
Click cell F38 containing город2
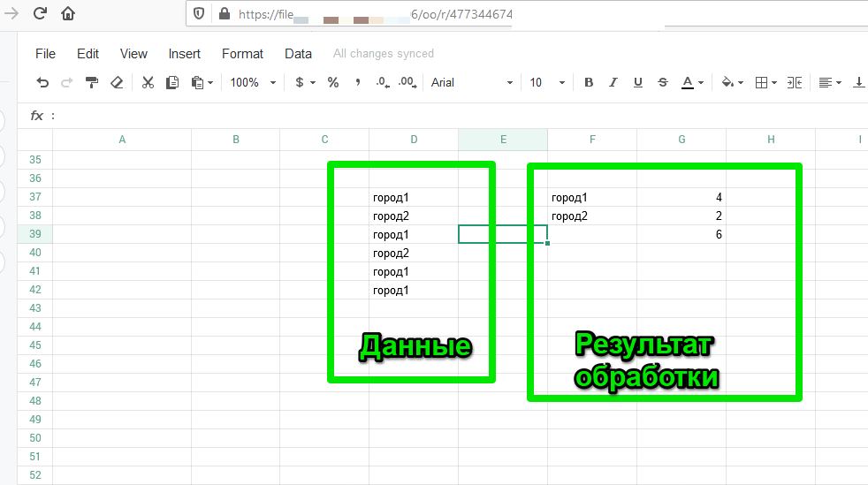tap(592, 216)
